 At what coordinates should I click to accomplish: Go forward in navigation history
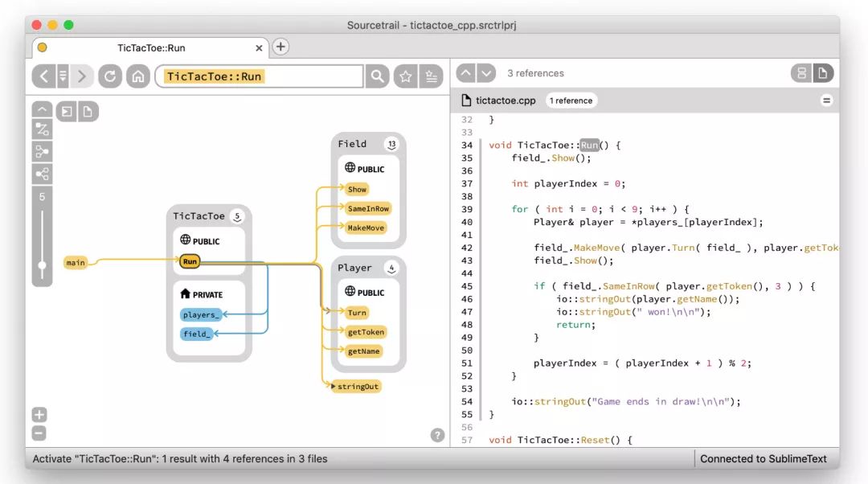pos(82,76)
